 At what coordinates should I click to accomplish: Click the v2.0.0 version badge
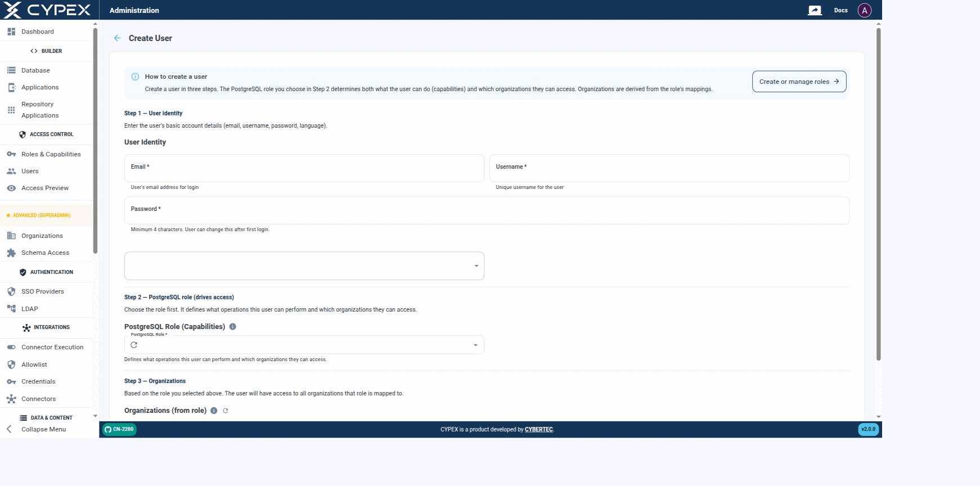868,429
